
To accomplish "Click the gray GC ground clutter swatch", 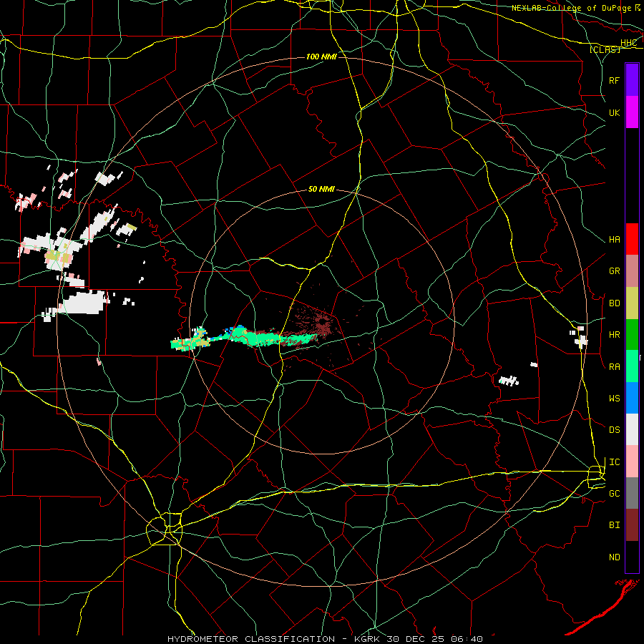I will tap(632, 493).
